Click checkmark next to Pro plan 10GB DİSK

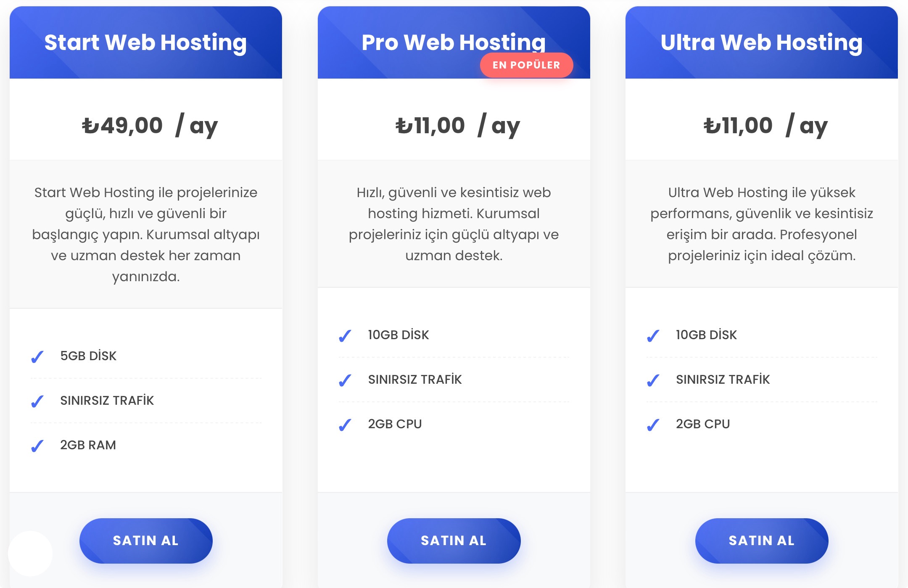[x=345, y=336]
